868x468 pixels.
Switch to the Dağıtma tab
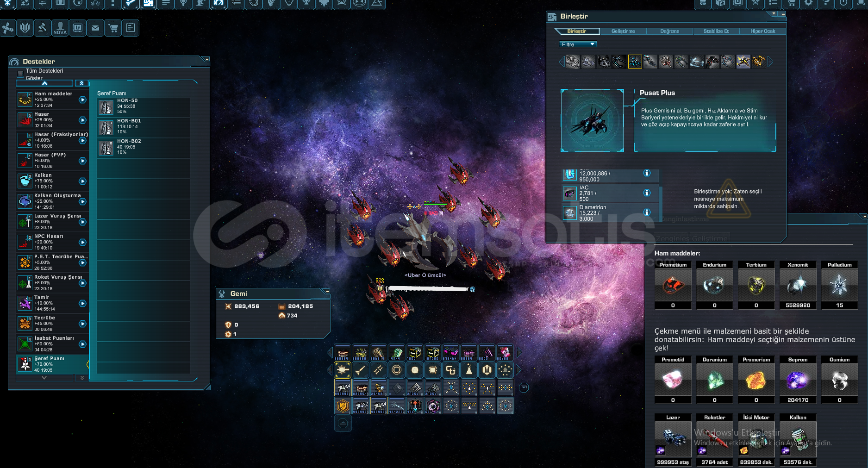pyautogui.click(x=669, y=31)
